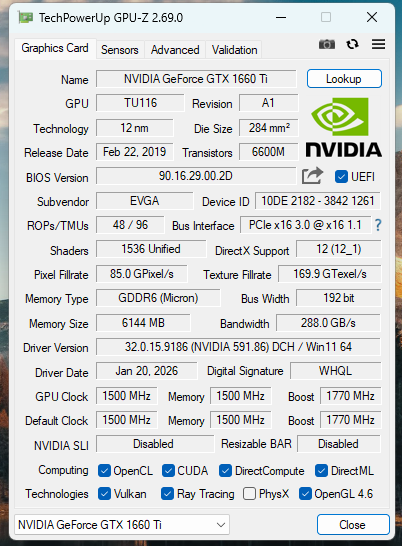
Task: Click the Memory Size field 6144 MB
Action: tap(143, 323)
